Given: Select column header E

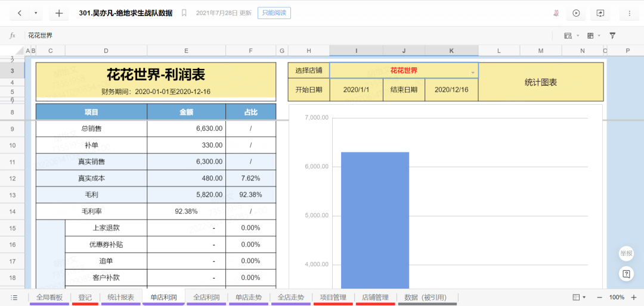Looking at the screenshot, I should click(186, 51).
